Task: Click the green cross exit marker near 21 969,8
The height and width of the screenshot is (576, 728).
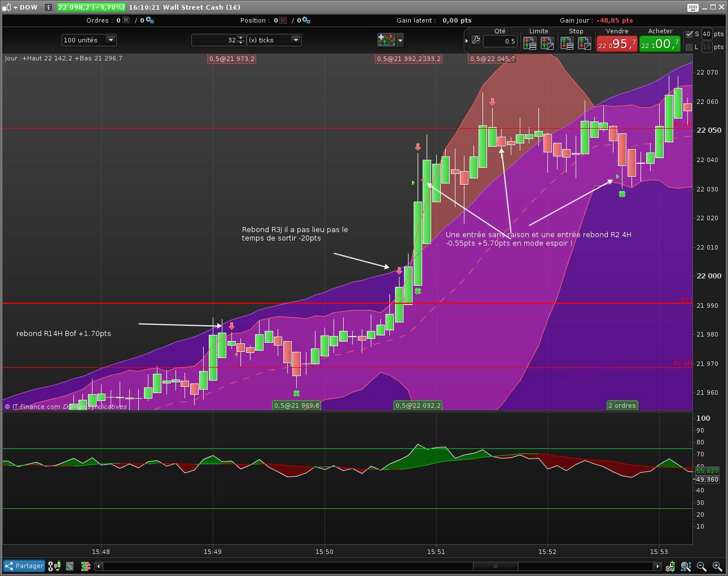Action: click(297, 393)
